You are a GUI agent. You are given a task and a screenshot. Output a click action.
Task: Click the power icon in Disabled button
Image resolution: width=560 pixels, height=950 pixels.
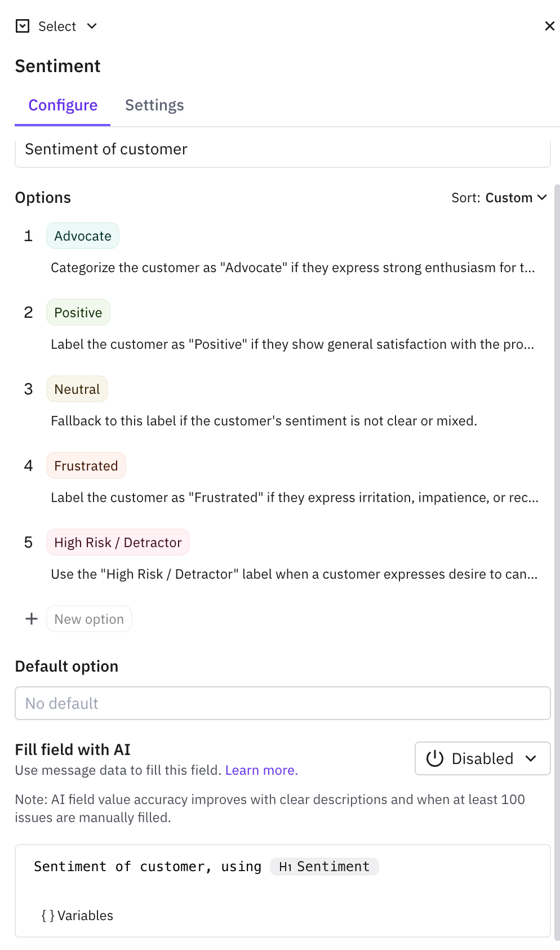[435, 758]
